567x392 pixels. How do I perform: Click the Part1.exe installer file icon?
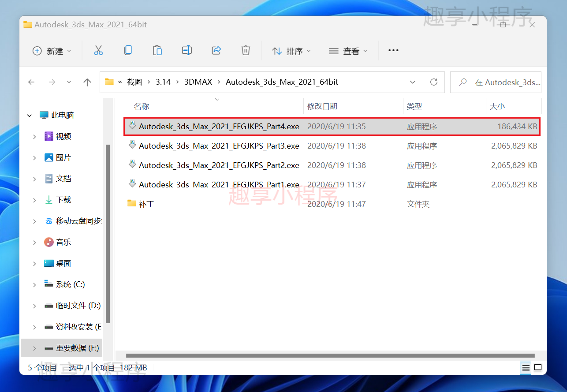(132, 184)
